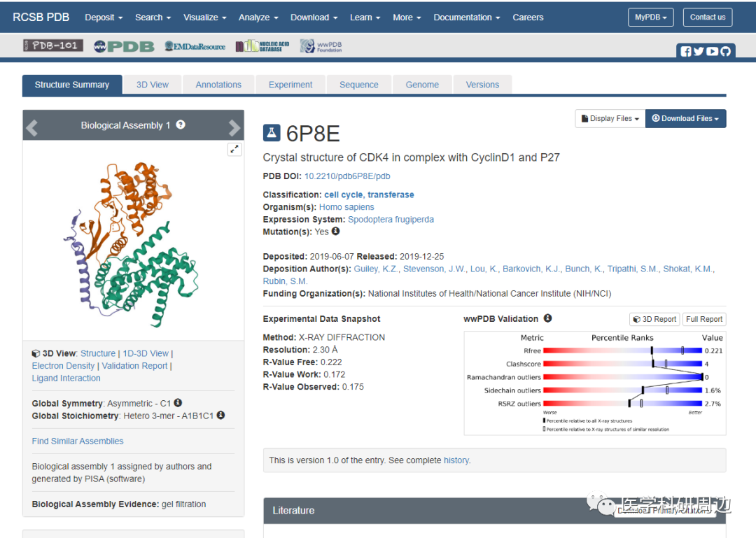Open the Visualize menu in navbar
The image size is (756, 538).
(204, 17)
